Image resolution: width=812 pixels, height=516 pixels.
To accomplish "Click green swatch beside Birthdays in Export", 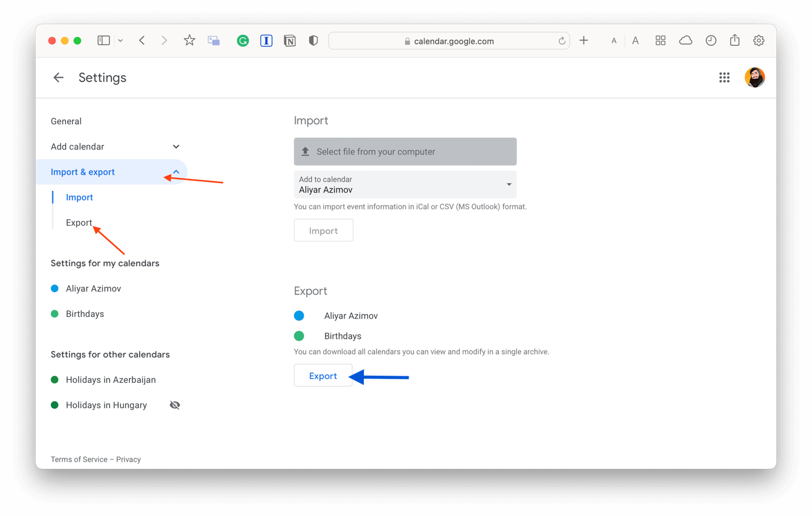I will [299, 336].
